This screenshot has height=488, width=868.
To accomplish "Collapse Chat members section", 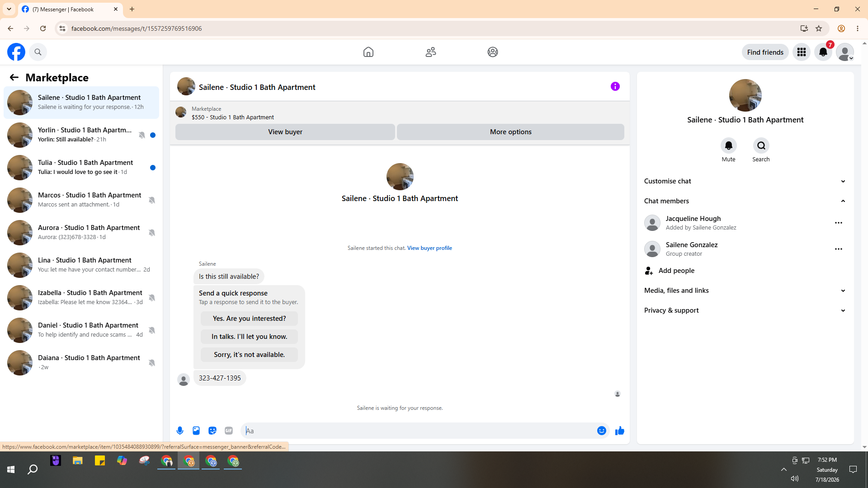I will coord(745,201).
